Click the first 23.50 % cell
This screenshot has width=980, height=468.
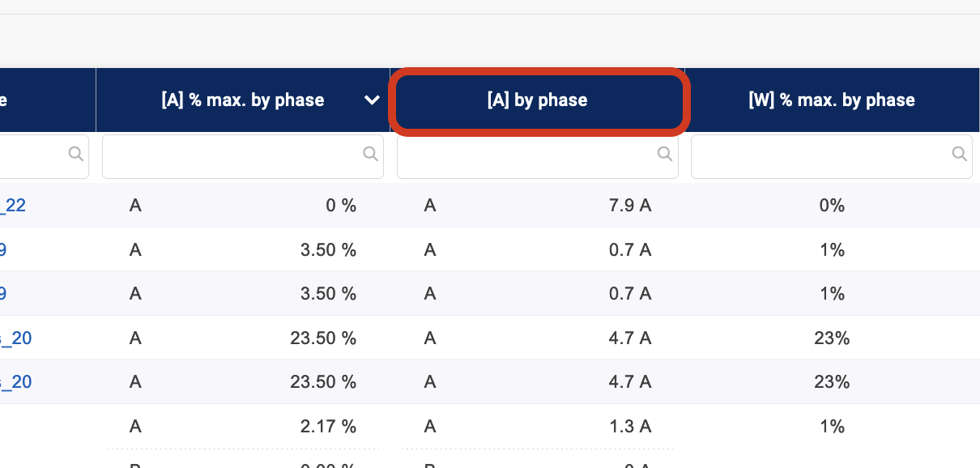click(x=323, y=338)
